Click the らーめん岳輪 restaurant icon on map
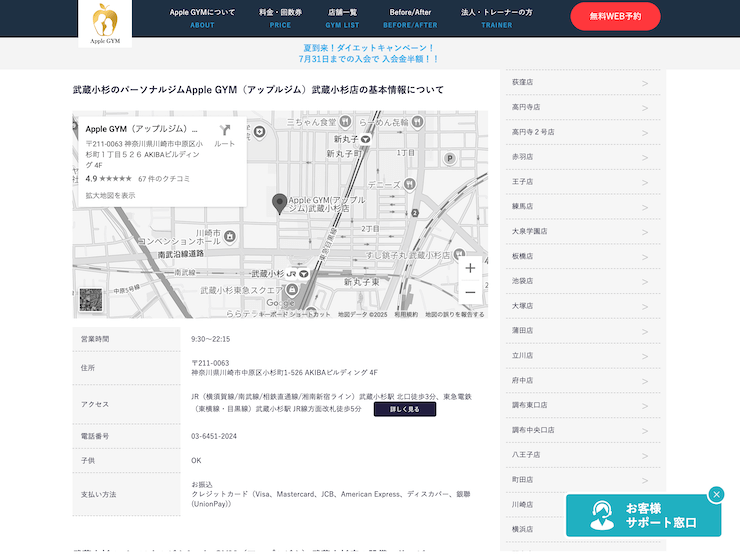Viewport: 740px width, 555px height. tap(417, 122)
